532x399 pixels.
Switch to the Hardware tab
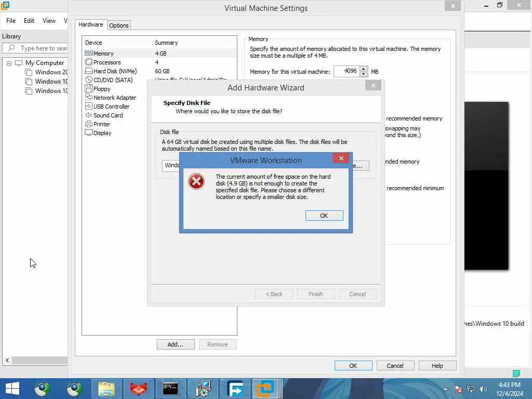[x=90, y=24]
